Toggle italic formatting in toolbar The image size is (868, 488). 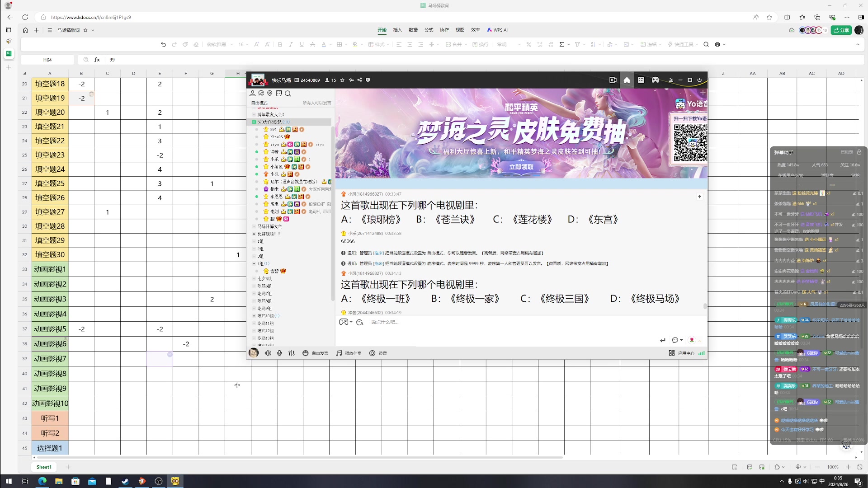pos(291,44)
